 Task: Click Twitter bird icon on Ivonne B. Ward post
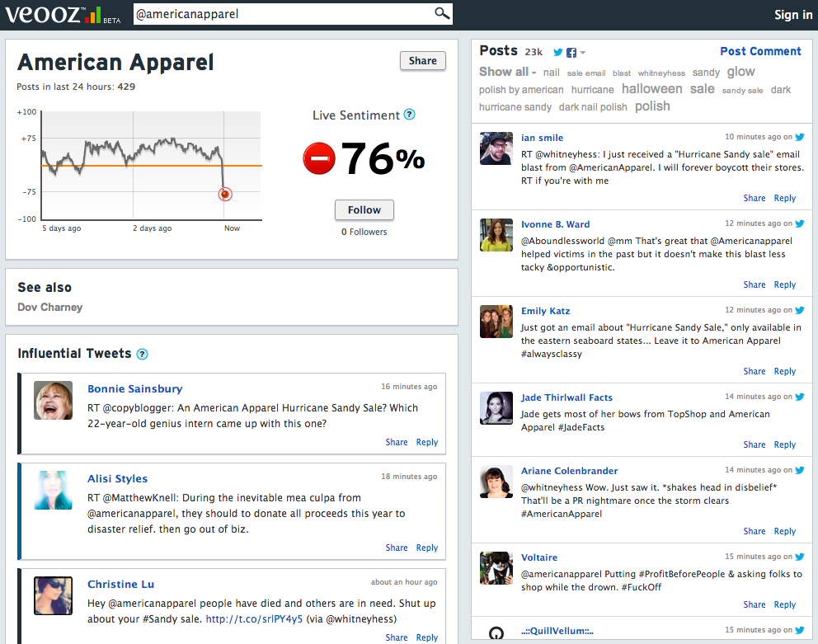(800, 223)
